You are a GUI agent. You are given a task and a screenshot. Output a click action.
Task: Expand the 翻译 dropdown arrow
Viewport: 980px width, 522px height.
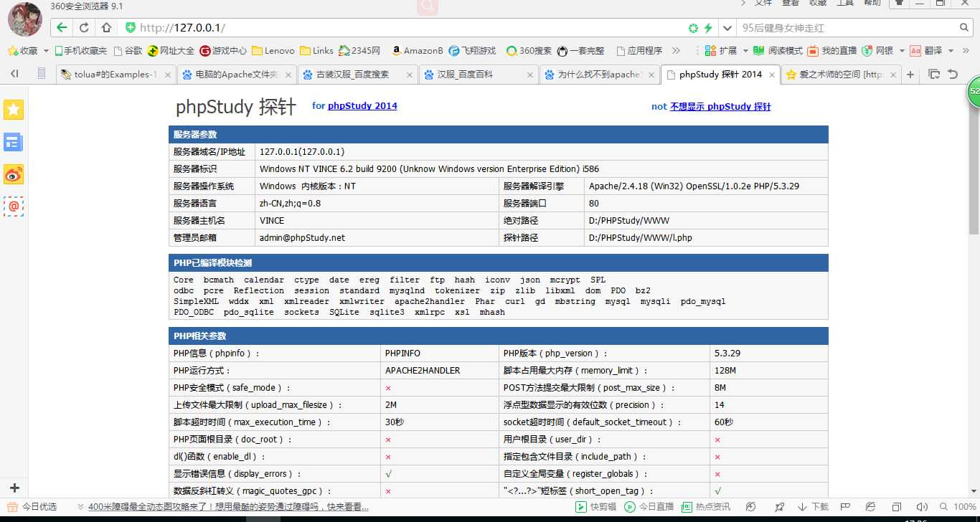point(951,51)
